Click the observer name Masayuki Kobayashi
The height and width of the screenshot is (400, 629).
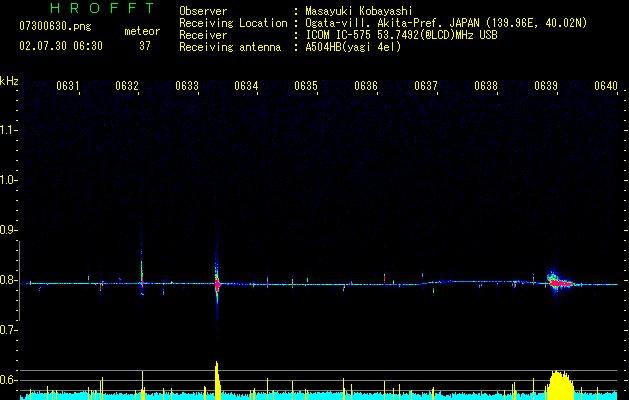tap(359, 11)
